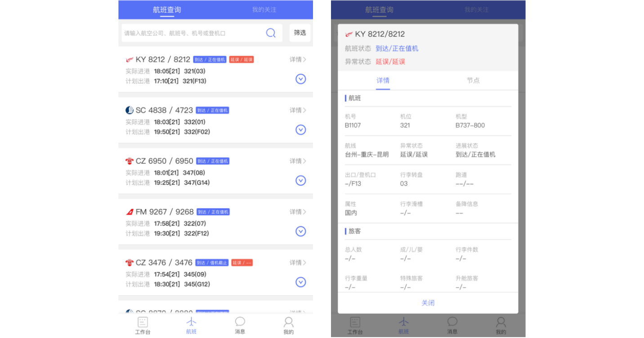
Task: Tap the 航班 airplane icon in left screen
Action: point(192,325)
